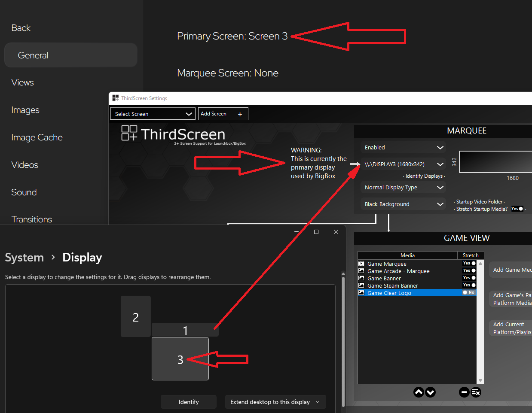Image resolution: width=532 pixels, height=413 pixels.
Task: Click System in the Display breadcrumb
Action: coord(24,258)
